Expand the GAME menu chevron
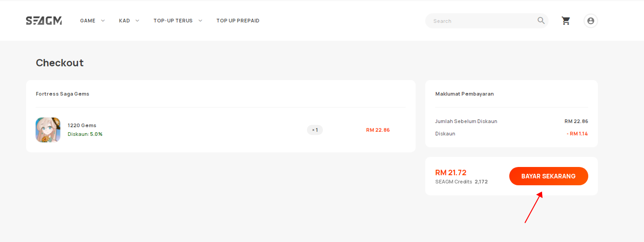This screenshot has height=242, width=644. pos(103,21)
